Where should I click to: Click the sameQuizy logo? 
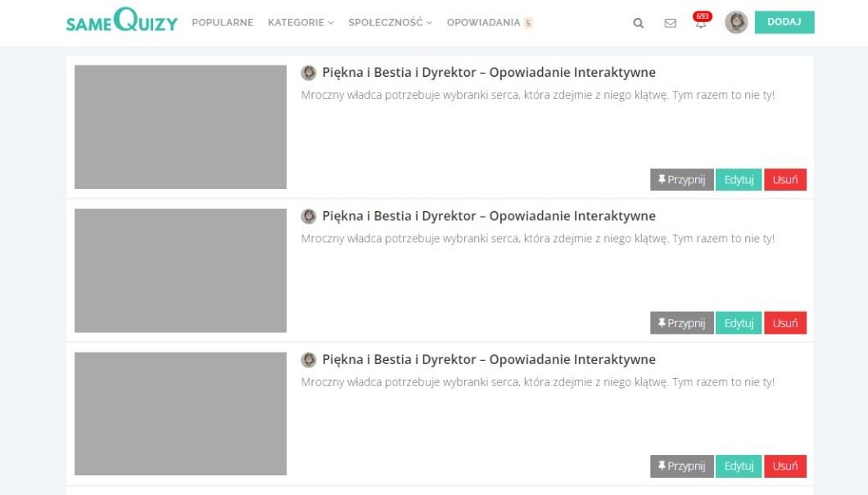click(x=121, y=22)
